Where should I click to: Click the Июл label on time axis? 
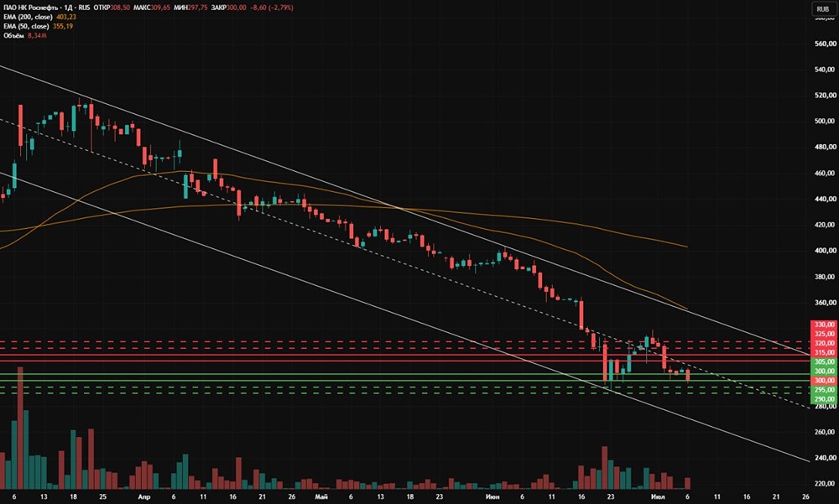[658, 497]
